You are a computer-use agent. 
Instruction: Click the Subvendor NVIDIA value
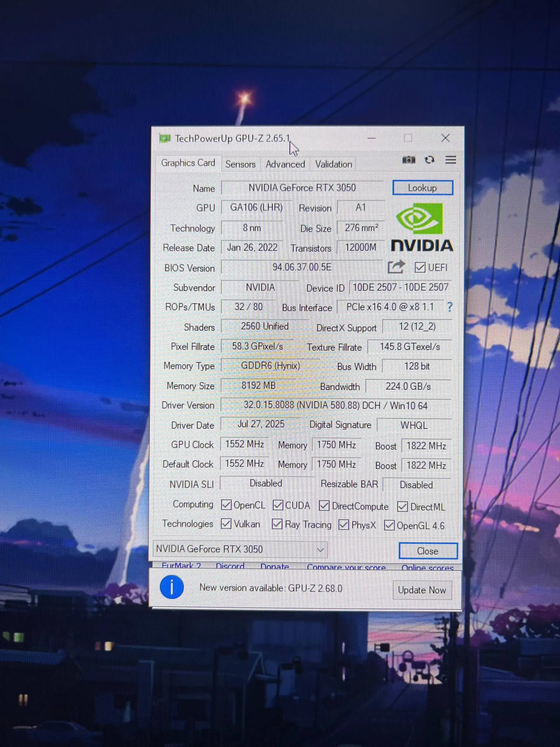click(260, 287)
